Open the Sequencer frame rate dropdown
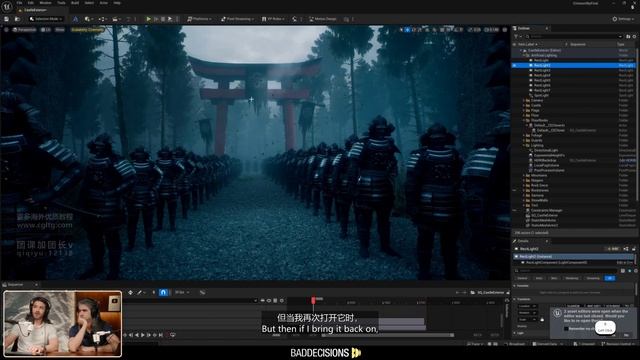 [181, 292]
